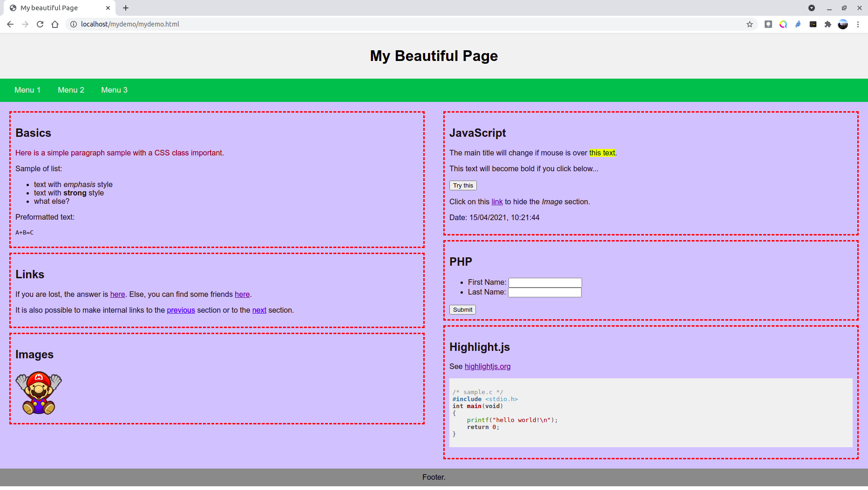Open the extensions puzzle piece icon

(x=827, y=24)
